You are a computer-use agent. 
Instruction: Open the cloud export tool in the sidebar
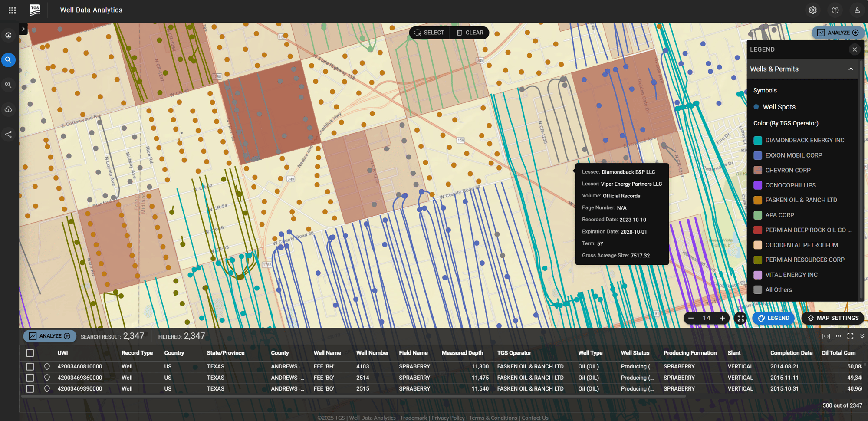pos(8,109)
